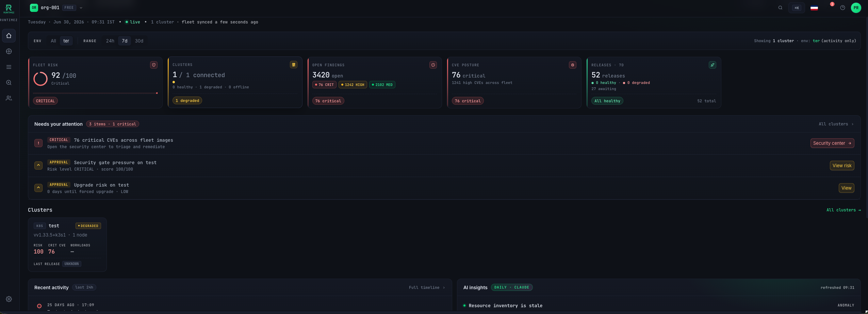Open the Security gate pressure on test item

tap(444, 166)
